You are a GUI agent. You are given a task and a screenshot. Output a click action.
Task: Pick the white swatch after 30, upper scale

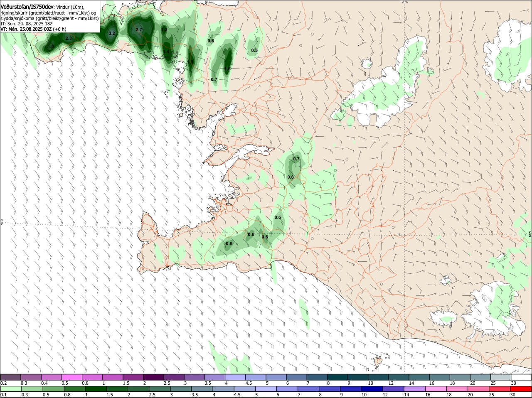(x=521, y=377)
